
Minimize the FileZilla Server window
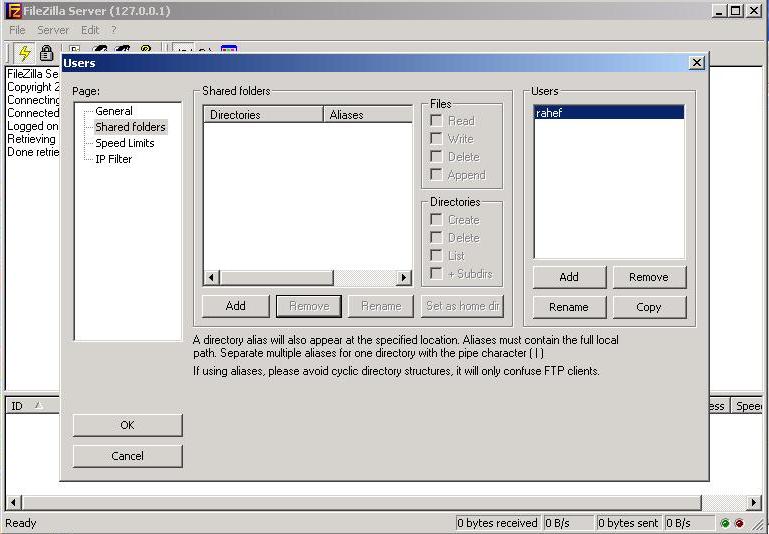click(719, 11)
